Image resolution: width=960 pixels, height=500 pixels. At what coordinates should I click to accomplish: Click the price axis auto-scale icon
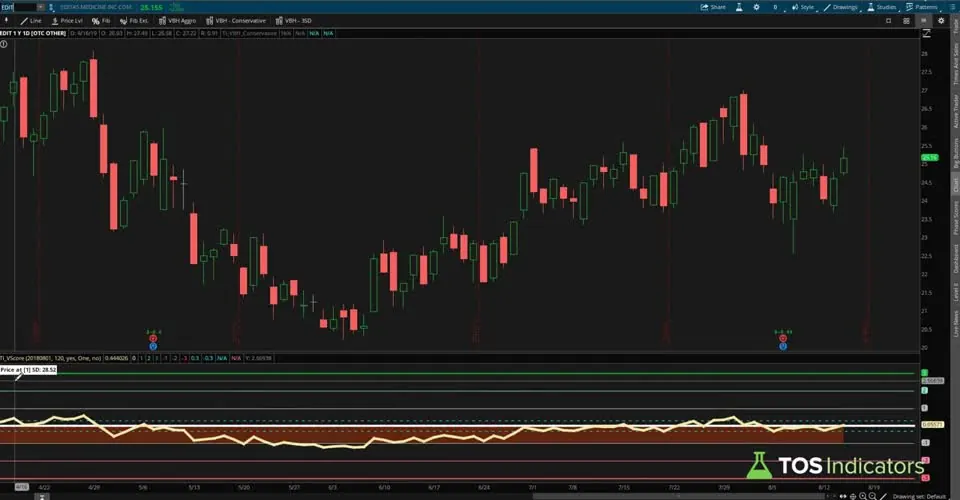[926, 33]
